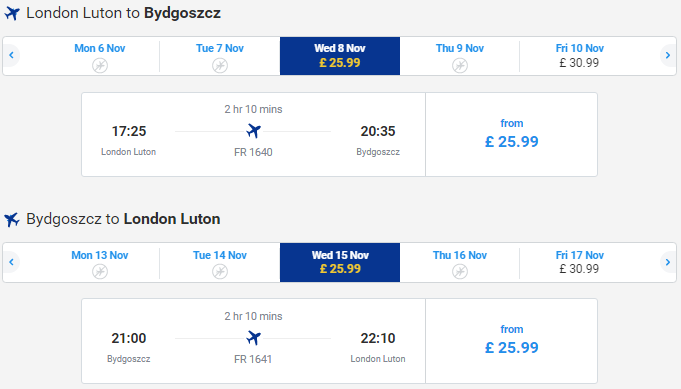Click no-flight icon under Mon 13 Nov
Viewport: 681px width, 389px height.
point(100,271)
